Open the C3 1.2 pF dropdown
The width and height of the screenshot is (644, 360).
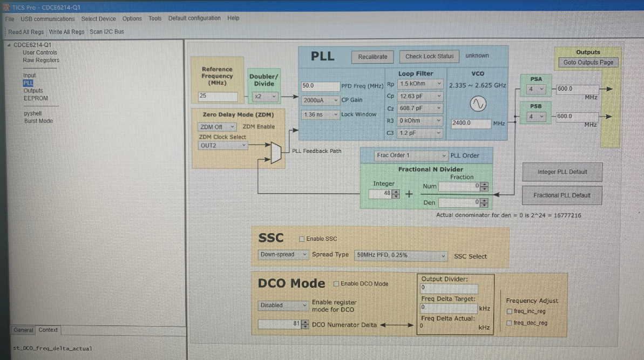tap(420, 133)
